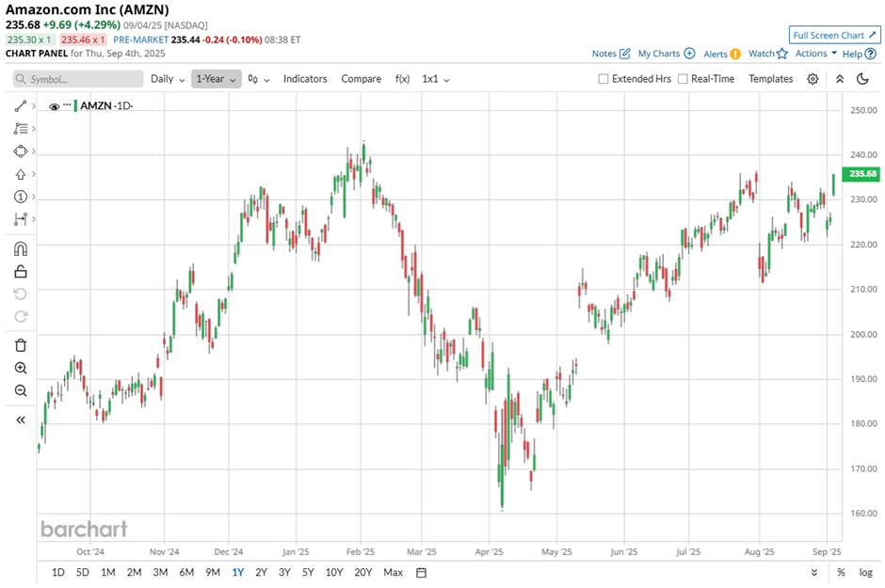Open the chart type candlestick dropdown

[259, 79]
